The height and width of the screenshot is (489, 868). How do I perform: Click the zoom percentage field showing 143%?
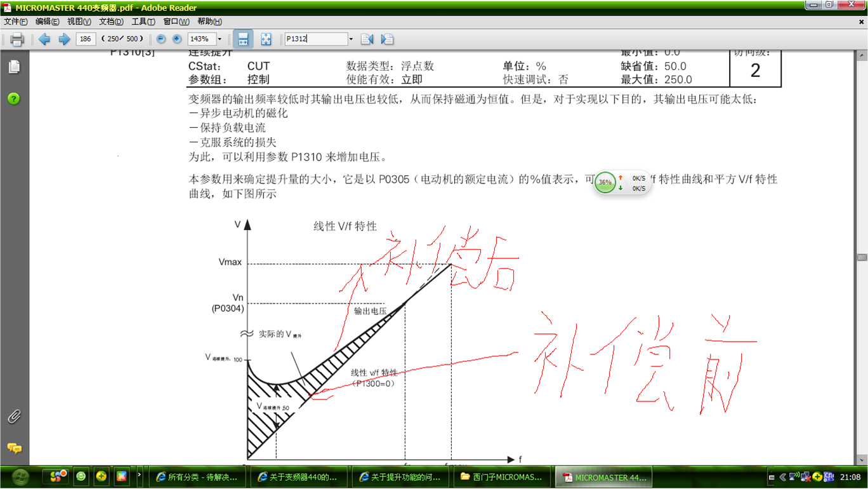point(202,39)
